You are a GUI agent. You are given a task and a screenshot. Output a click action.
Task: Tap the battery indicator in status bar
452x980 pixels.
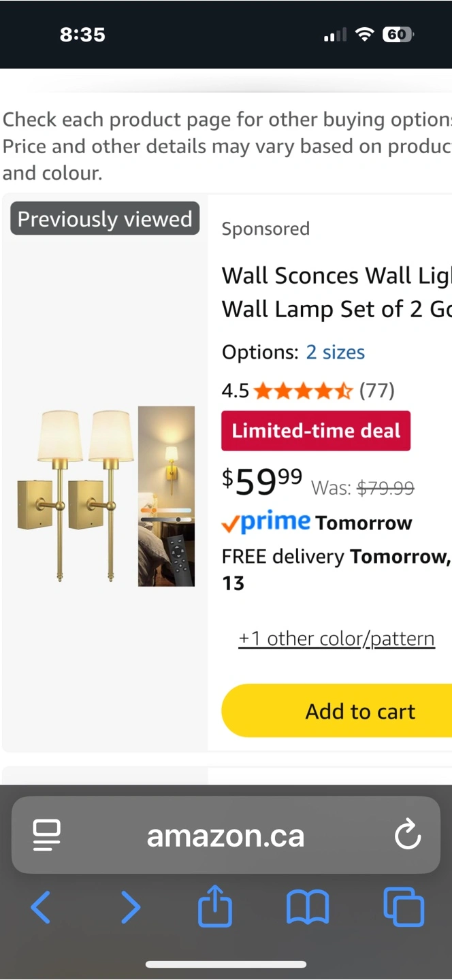tap(398, 35)
